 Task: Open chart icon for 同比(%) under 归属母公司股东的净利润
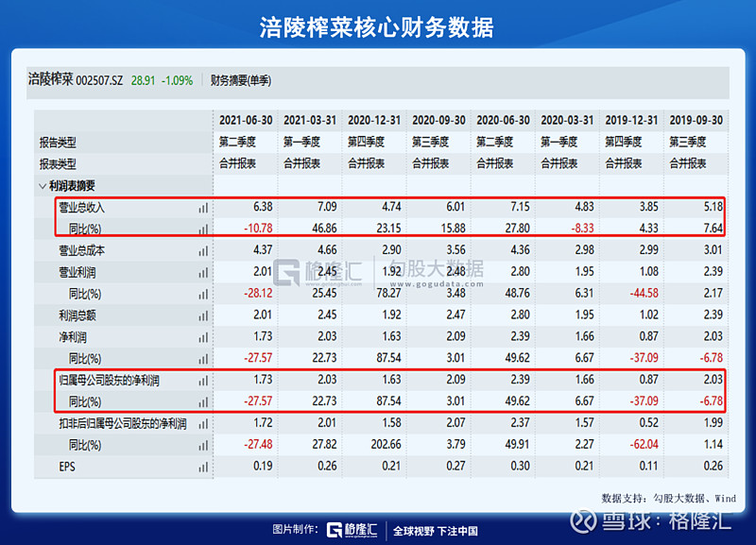coord(203,402)
